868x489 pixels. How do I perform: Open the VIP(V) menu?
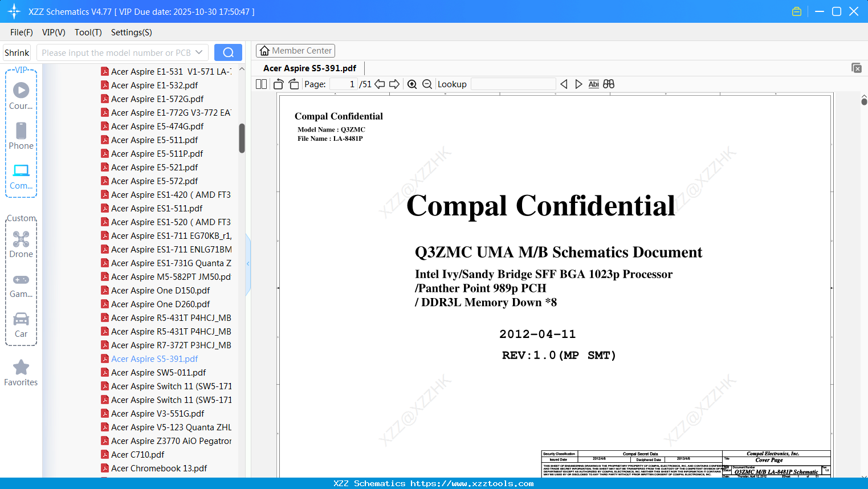(x=54, y=32)
